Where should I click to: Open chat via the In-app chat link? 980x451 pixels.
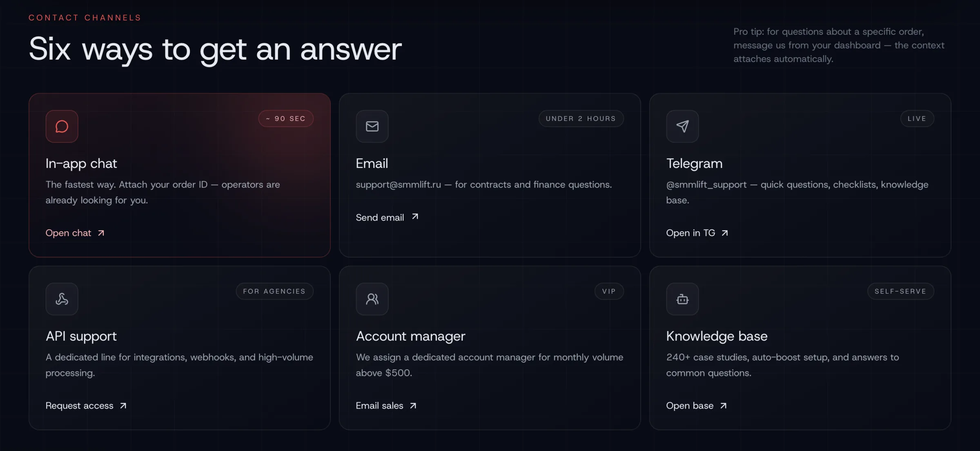tap(69, 233)
